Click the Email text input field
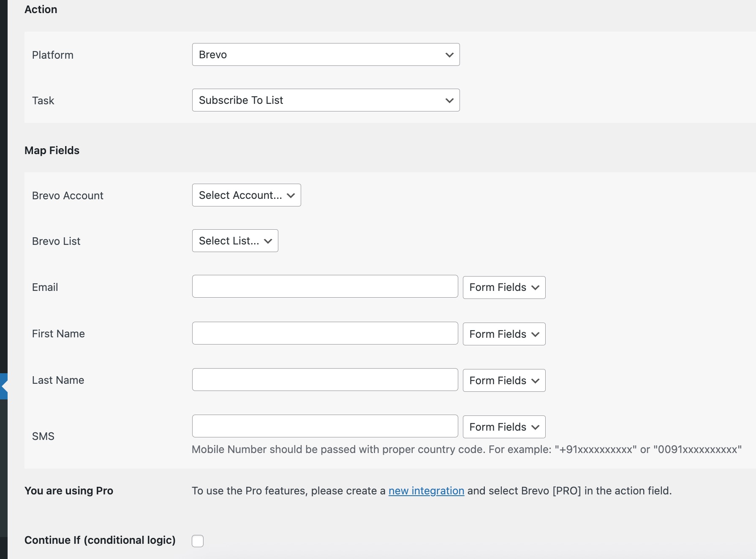 click(x=325, y=286)
